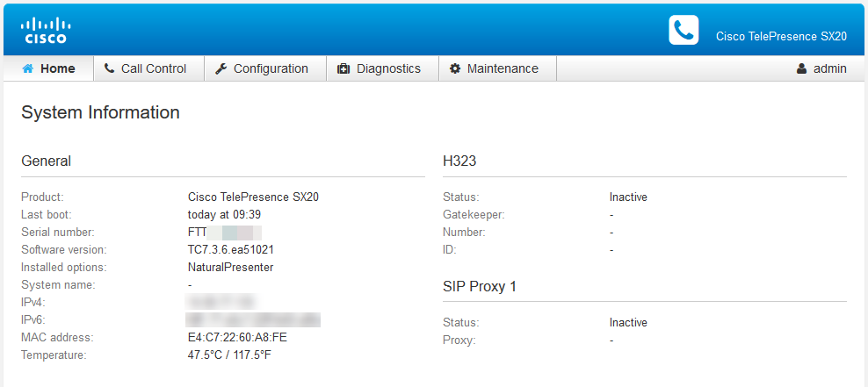The image size is (868, 387).
Task: Select the software version TC7.3.6.ea51021
Action: coord(231,250)
